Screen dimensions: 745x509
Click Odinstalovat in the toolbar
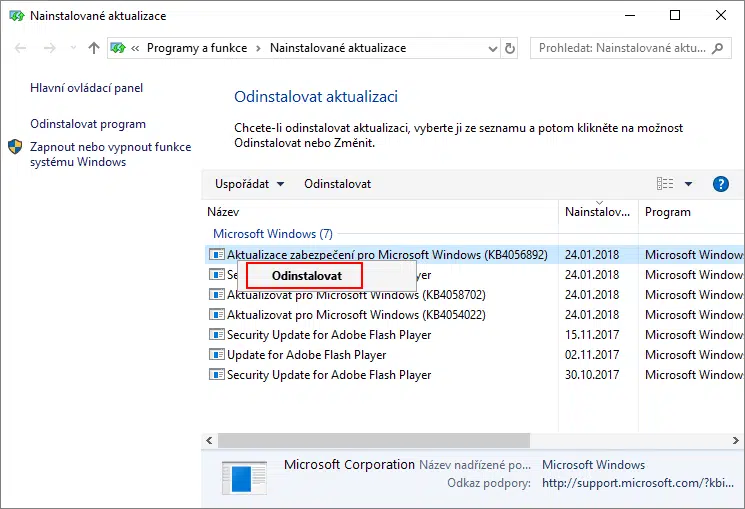(x=337, y=184)
